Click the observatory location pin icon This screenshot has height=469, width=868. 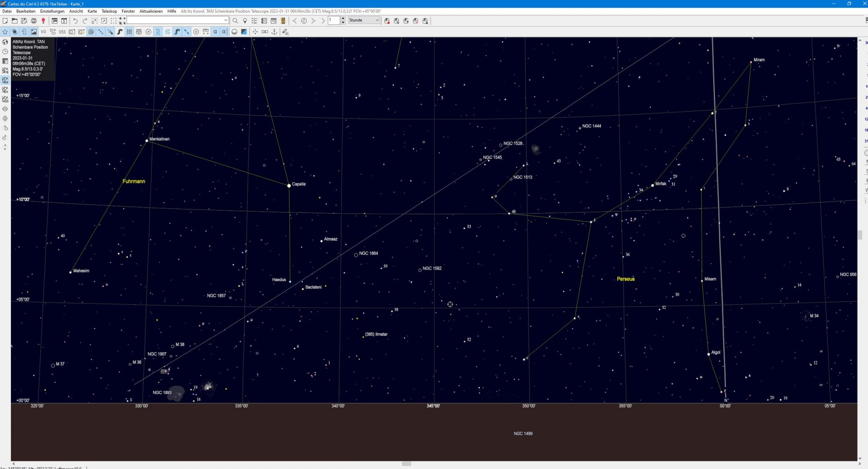pyautogui.click(x=245, y=21)
